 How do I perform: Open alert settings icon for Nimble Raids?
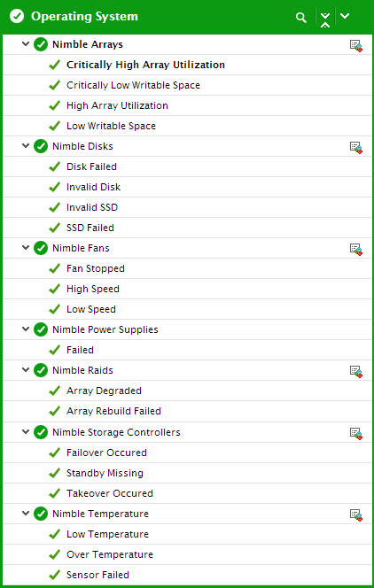[355, 371]
